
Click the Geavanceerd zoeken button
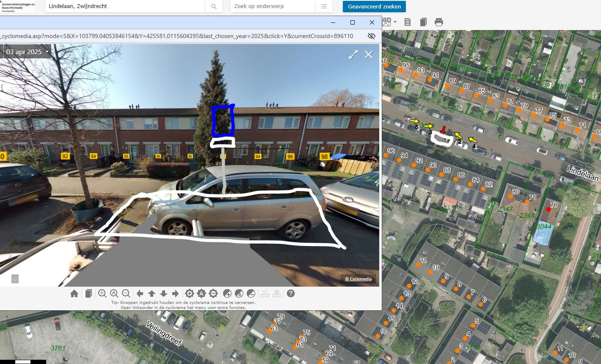point(374,6)
